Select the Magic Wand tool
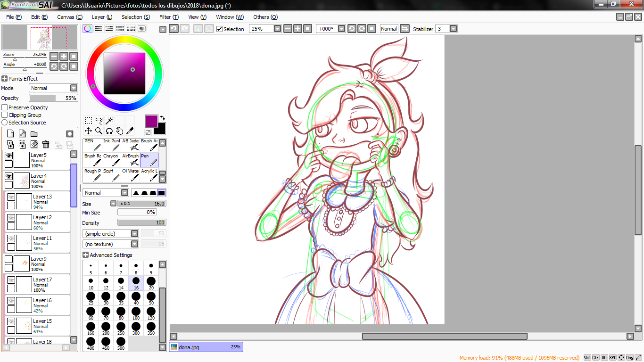Screen dimensions: 644x362 [x=109, y=121]
